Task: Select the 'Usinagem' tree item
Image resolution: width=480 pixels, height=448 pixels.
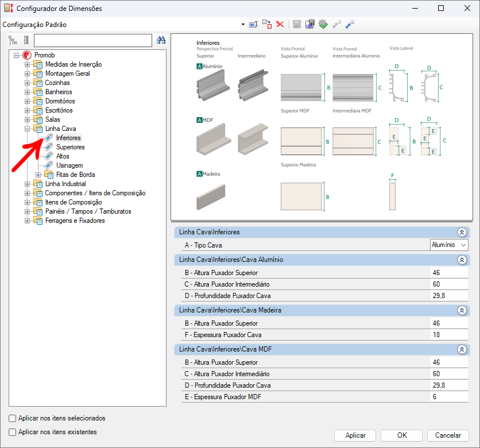Action: 69,165
